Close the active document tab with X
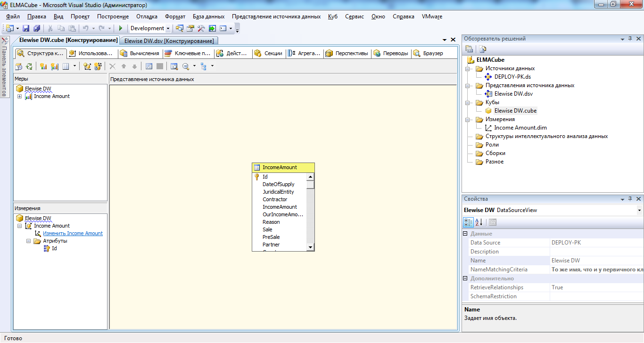This screenshot has width=644, height=343. pos(453,40)
